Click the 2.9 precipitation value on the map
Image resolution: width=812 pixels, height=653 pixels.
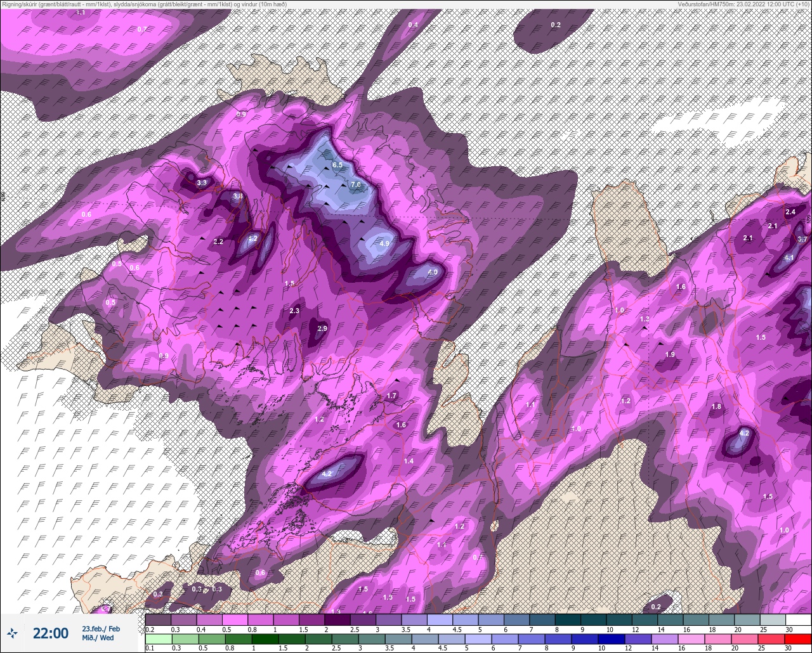(x=322, y=328)
